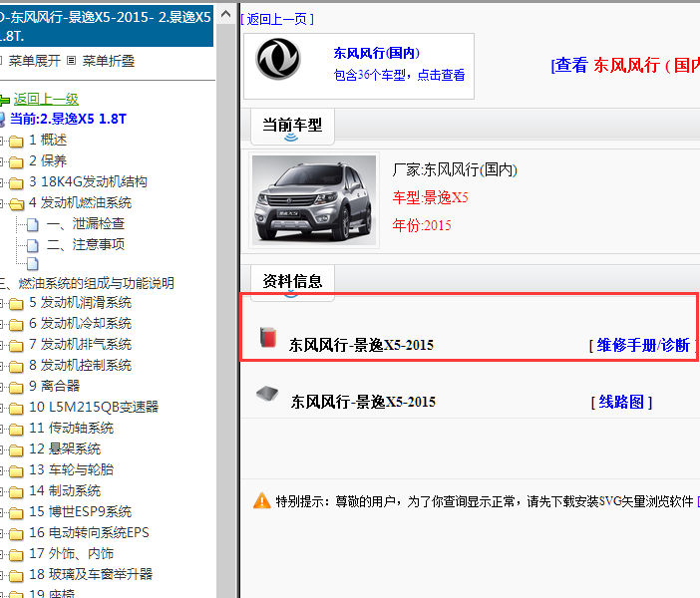Open 13 车轮与轮胎 entry
Viewport: 700px width, 598px height.
(72, 469)
